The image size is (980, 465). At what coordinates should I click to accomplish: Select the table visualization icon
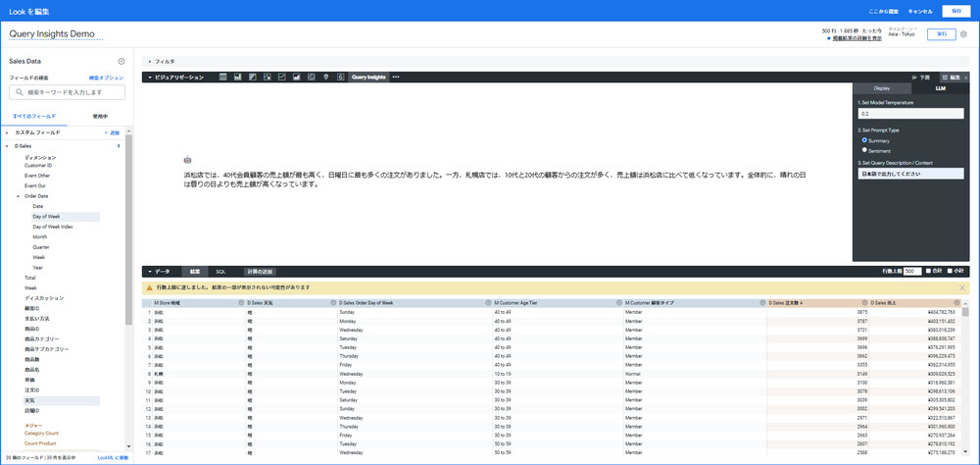223,77
